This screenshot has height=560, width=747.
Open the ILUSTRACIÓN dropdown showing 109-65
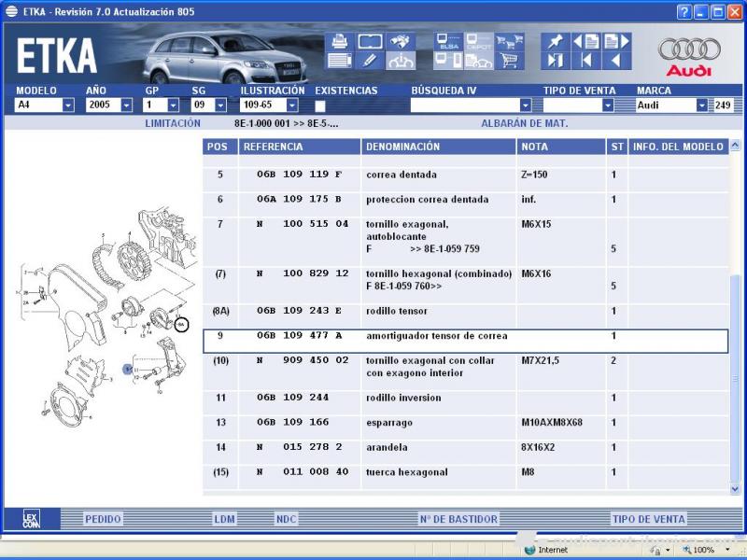tap(292, 105)
